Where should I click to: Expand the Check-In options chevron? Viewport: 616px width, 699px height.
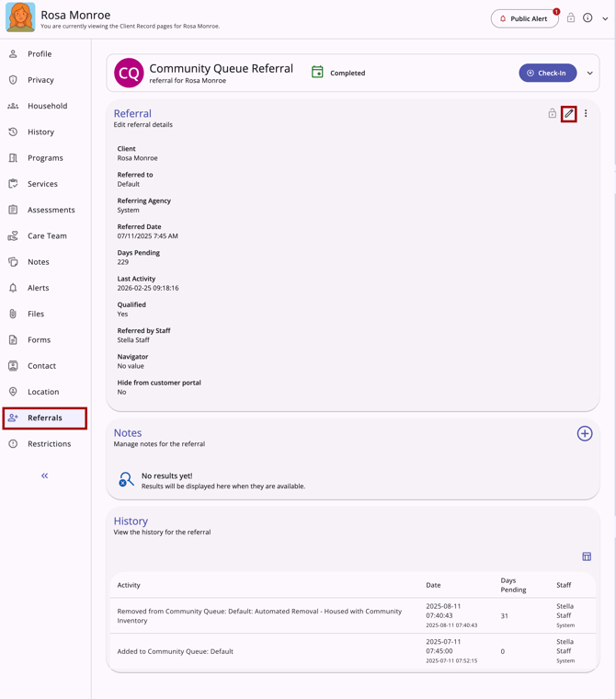[590, 73]
